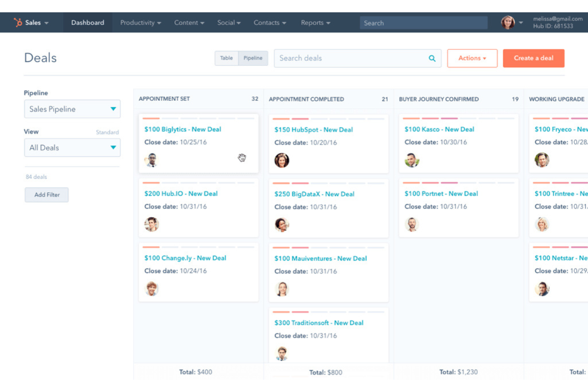
Task: Open the Sales Pipeline dropdown
Action: [x=72, y=109]
